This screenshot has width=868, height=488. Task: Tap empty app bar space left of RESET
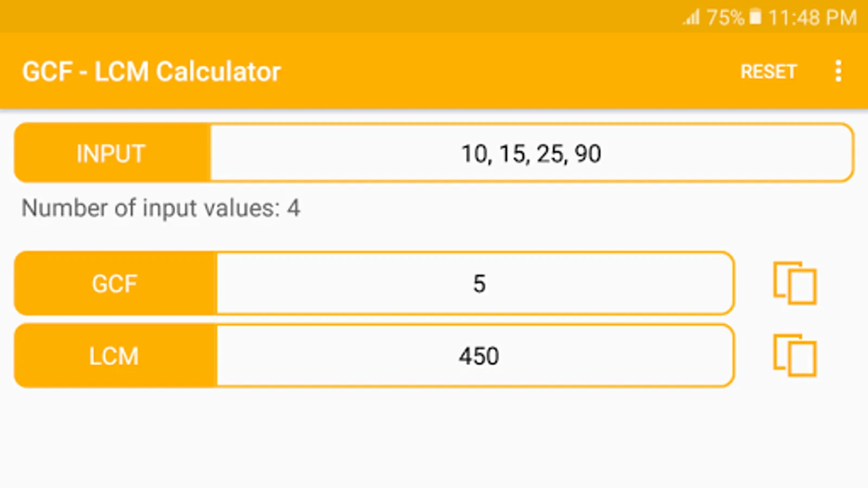510,72
